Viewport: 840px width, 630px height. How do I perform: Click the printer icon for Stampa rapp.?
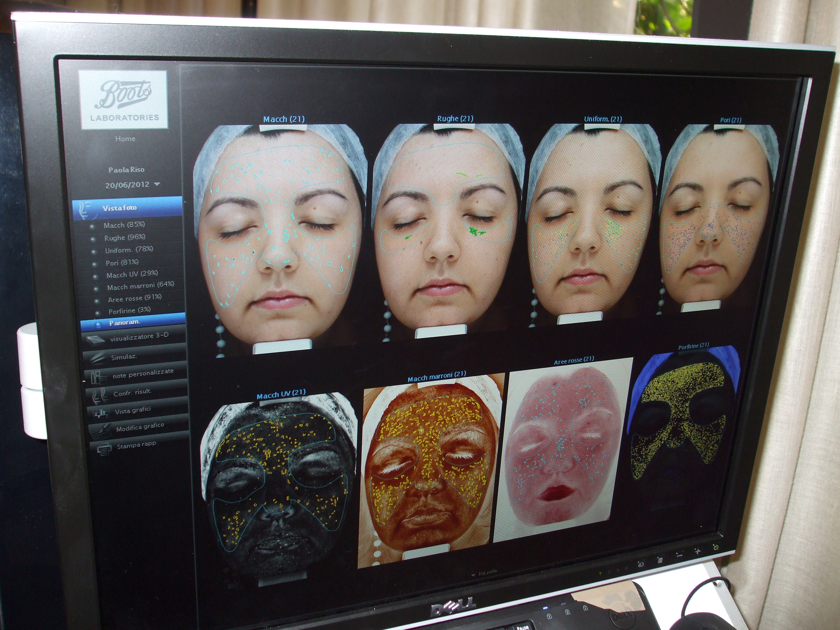[104, 450]
